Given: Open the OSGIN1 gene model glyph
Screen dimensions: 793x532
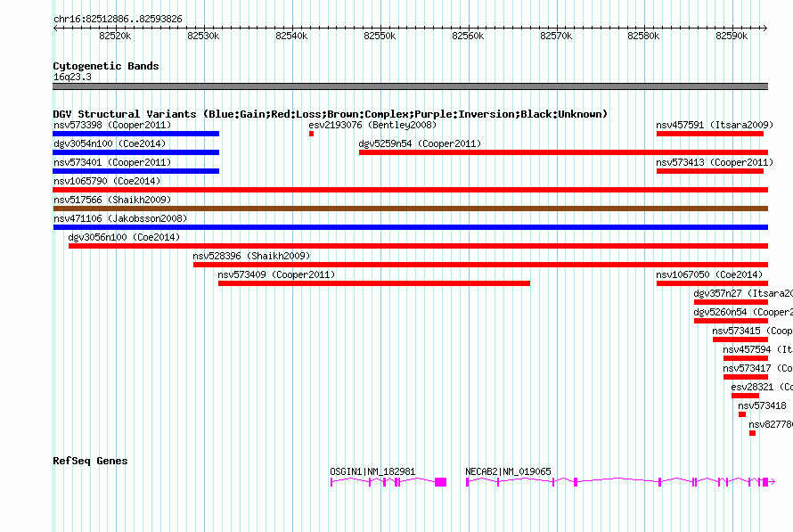Looking at the screenshot, I should point(388,482).
